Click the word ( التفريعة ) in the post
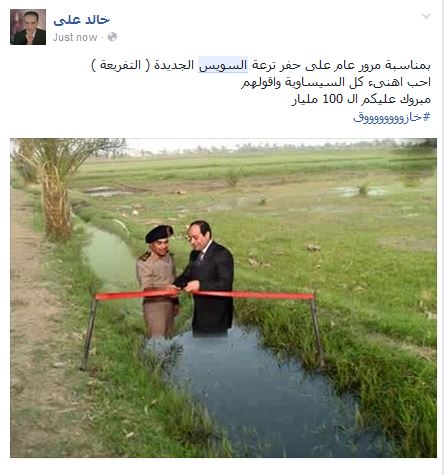This screenshot has height=475, width=444. (x=121, y=65)
